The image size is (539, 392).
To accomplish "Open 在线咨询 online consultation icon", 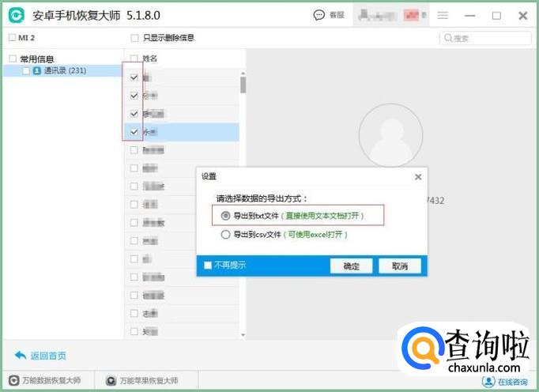I will tap(489, 382).
